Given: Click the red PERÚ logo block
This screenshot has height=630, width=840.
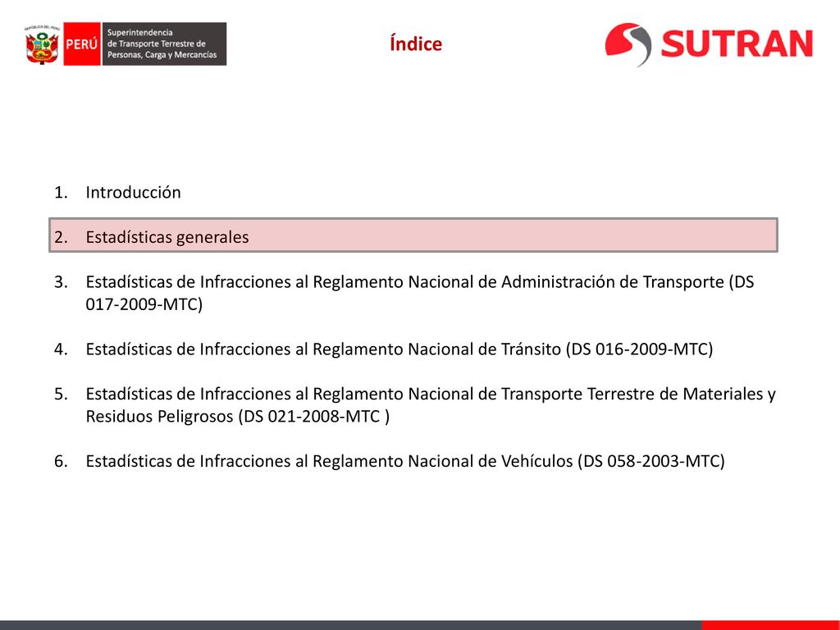Looking at the screenshot, I should [82, 44].
